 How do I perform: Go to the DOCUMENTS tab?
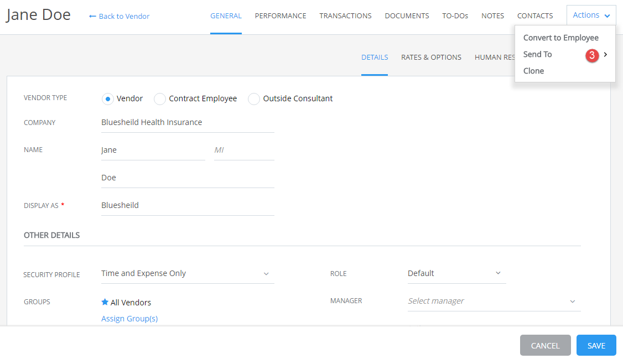(407, 16)
